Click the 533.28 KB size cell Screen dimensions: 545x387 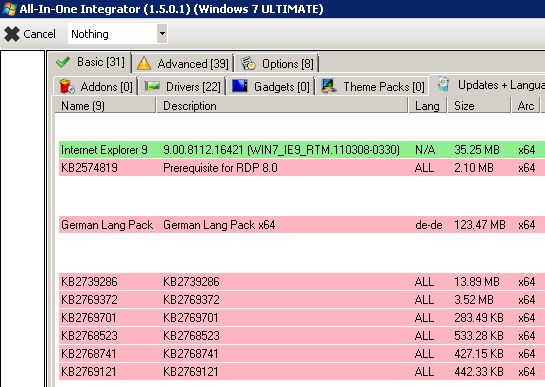click(x=479, y=336)
